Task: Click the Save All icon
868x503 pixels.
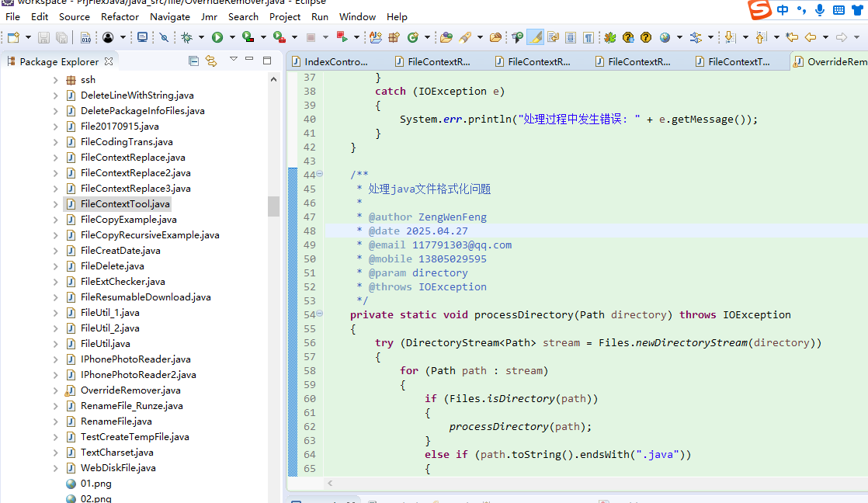Action: click(61, 37)
